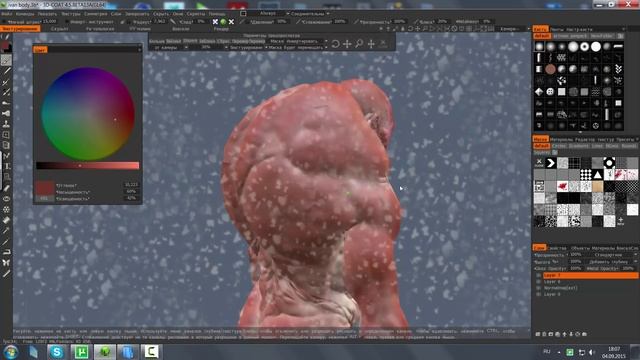Toggle the Мягкий штрих checkbox
Viewport: 640px width, 360px height.
pos(4,22)
